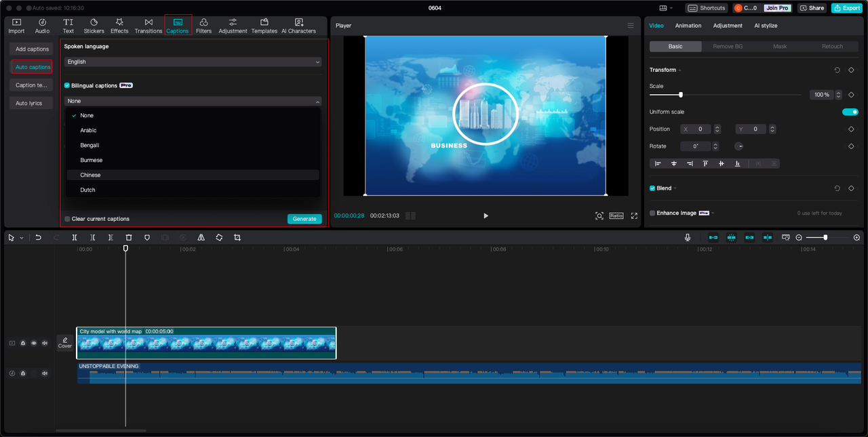
Task: Add a Scale keyframe diamond
Action: 851,95
